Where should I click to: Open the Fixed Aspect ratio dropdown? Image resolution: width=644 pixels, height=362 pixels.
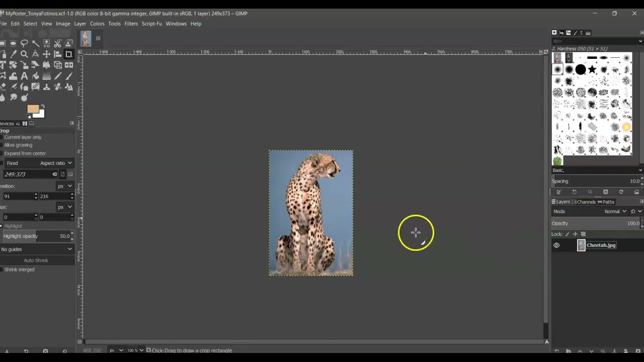click(x=39, y=163)
